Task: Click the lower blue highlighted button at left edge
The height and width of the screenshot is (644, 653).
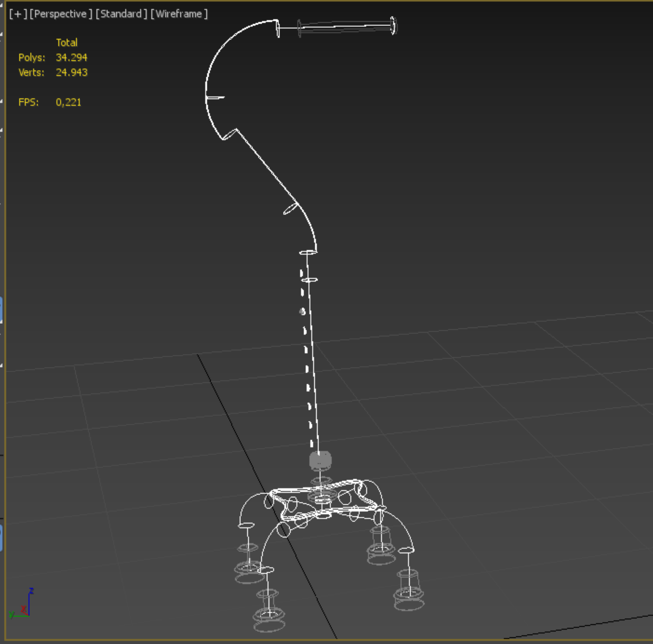Action: click(x=1, y=538)
